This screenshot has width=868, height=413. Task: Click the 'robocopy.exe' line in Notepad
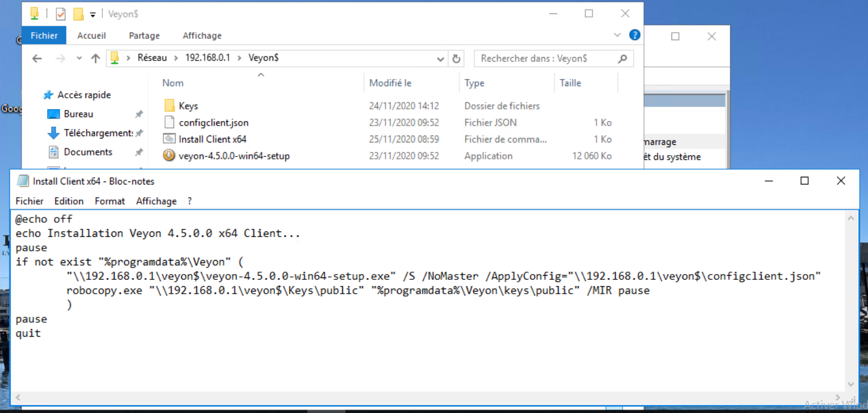tap(358, 290)
